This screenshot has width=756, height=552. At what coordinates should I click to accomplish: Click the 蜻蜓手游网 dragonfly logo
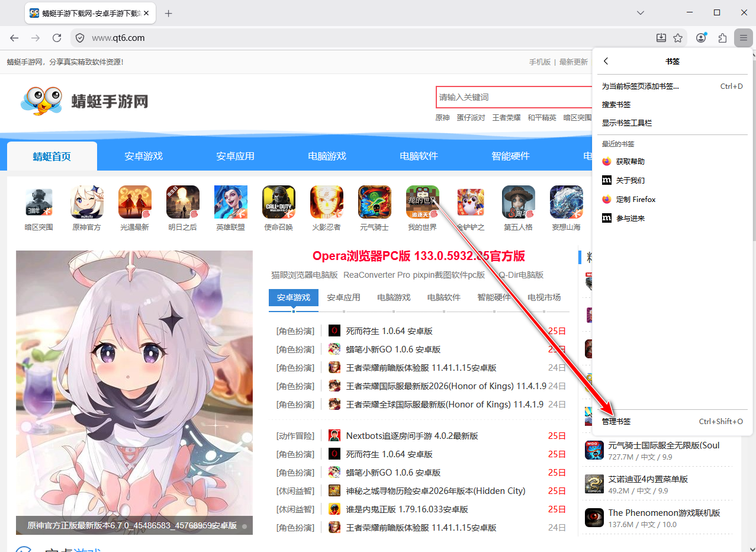pos(83,101)
